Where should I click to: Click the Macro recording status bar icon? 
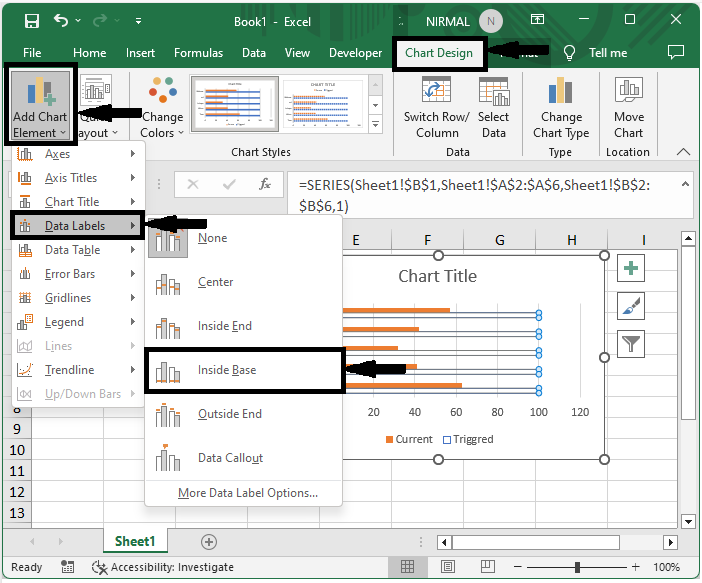pos(68,567)
